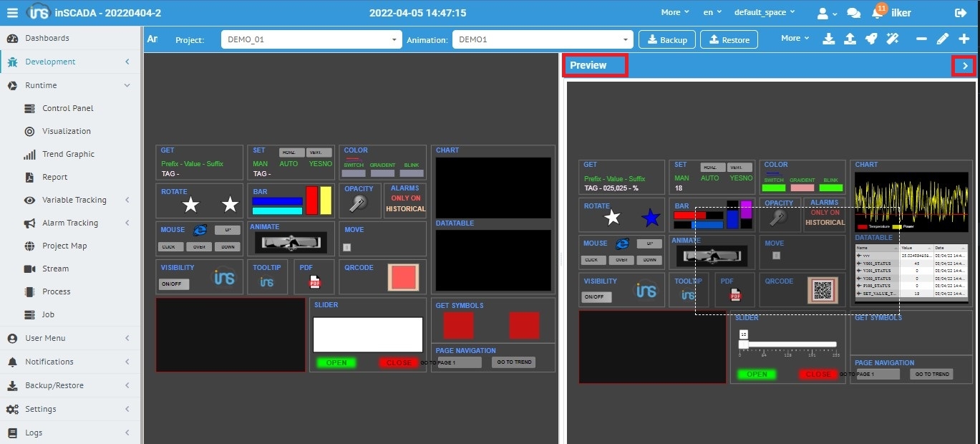Screen dimensions: 980x444
Task: Click the minus delete animation icon
Action: pos(921,39)
